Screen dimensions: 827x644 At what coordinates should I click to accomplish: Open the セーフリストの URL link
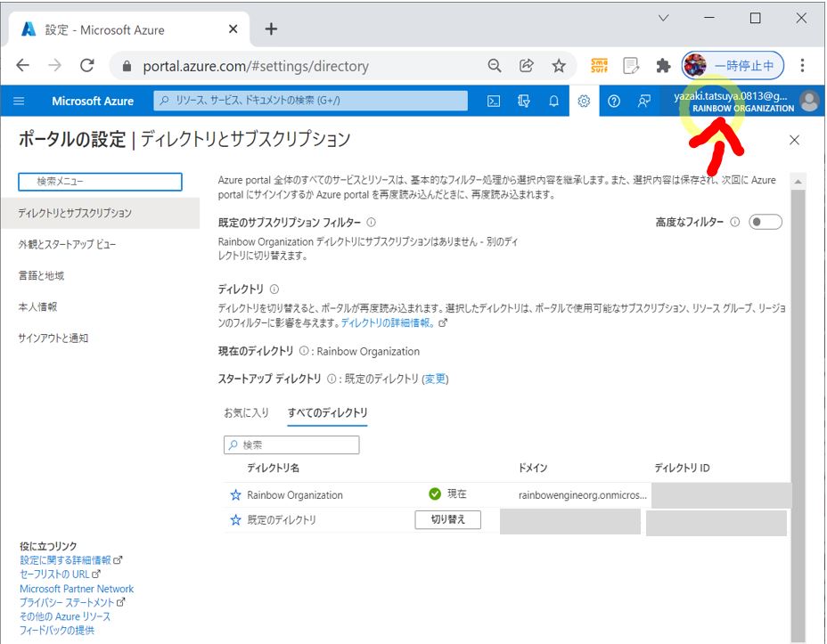[x=54, y=575]
